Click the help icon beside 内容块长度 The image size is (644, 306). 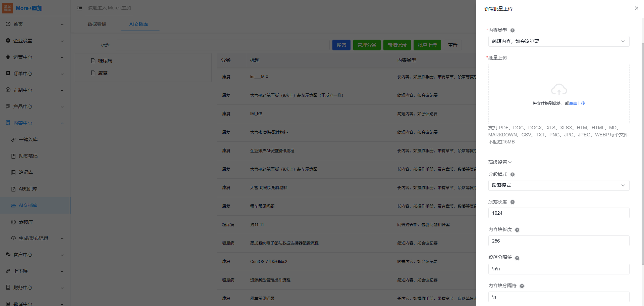pos(517,230)
